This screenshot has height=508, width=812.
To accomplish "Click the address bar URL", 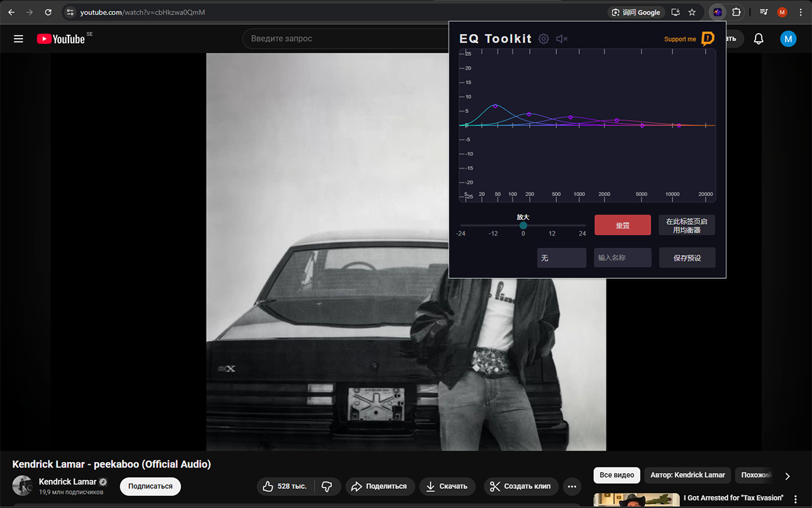I will point(142,12).
